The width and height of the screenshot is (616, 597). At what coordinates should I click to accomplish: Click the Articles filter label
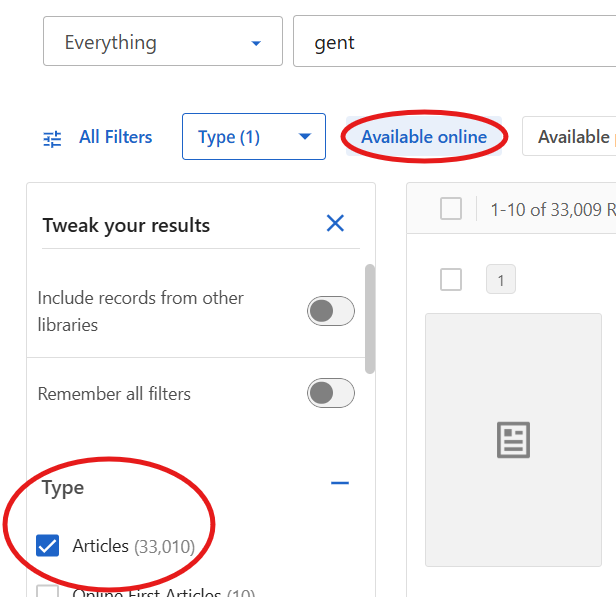click(101, 545)
